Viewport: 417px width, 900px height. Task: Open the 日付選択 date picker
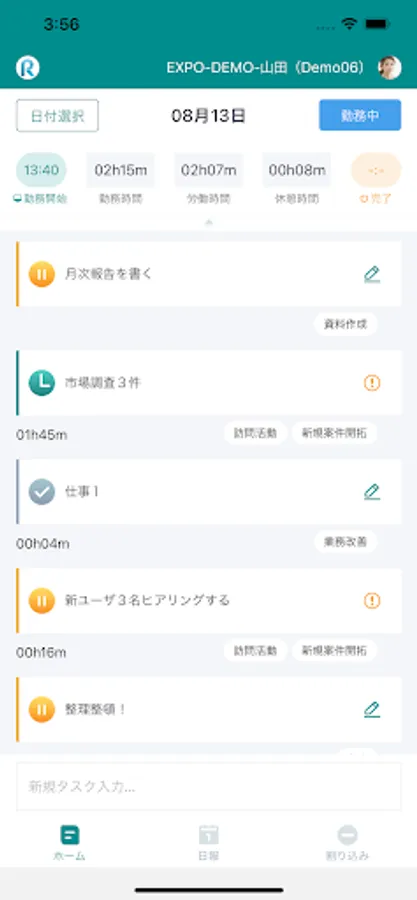click(x=57, y=116)
